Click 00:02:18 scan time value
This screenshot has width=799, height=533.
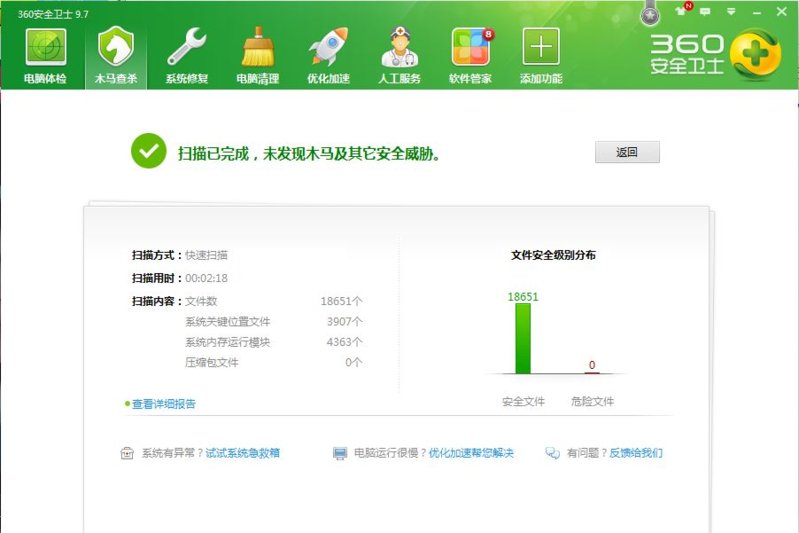[206, 278]
